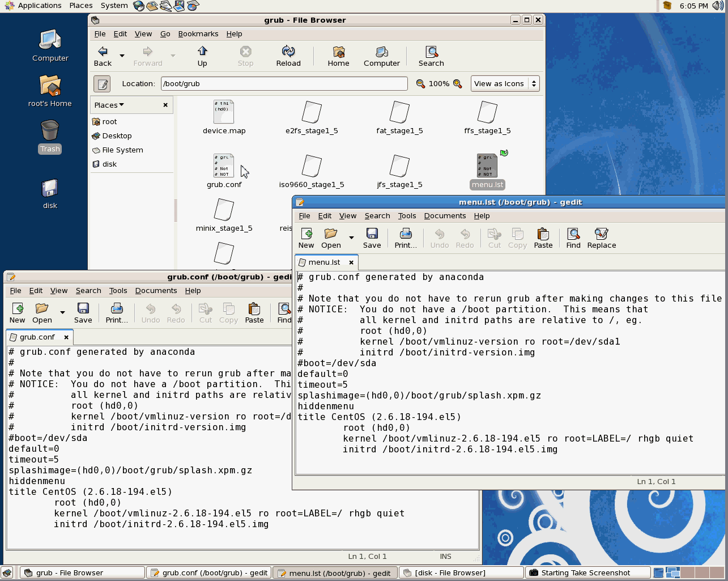
Task: Open Bookmarks menu in File Browser
Action: (198, 34)
